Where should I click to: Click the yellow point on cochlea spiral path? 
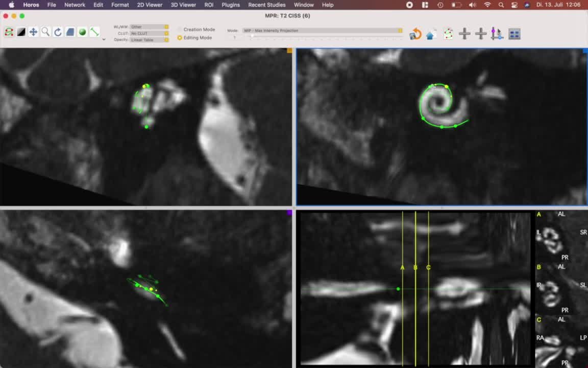pos(447,87)
